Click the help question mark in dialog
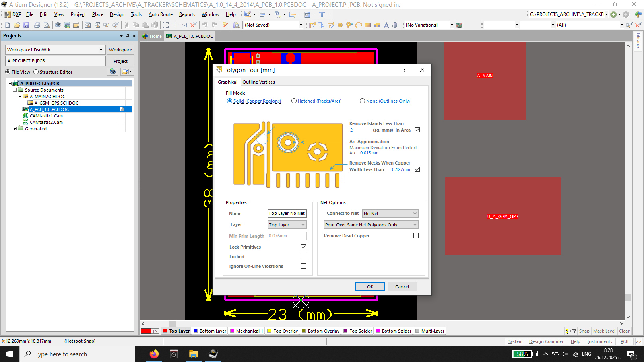644x362 pixels. (404, 70)
